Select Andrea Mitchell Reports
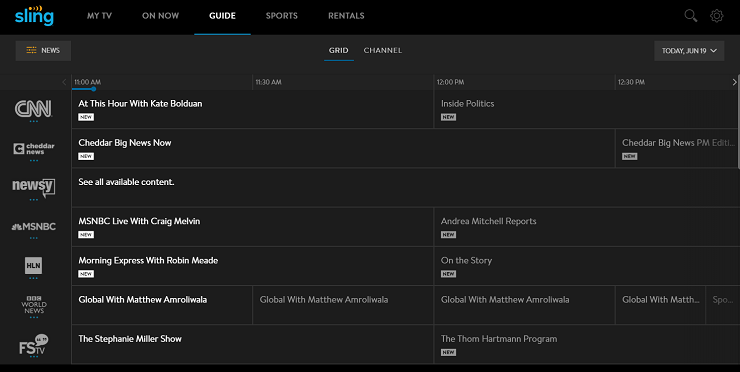 (x=586, y=227)
